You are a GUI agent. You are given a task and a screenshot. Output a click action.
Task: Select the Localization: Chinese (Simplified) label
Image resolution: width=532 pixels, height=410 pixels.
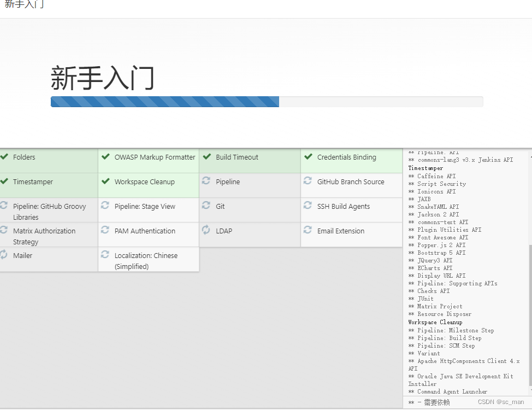tap(146, 261)
